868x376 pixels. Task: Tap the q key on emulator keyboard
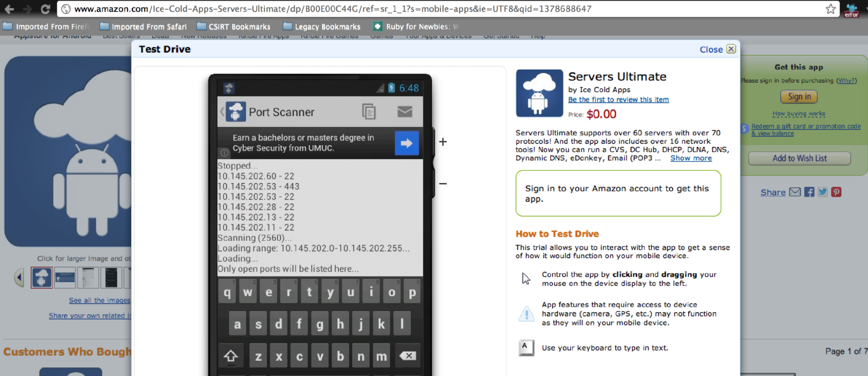point(227,292)
